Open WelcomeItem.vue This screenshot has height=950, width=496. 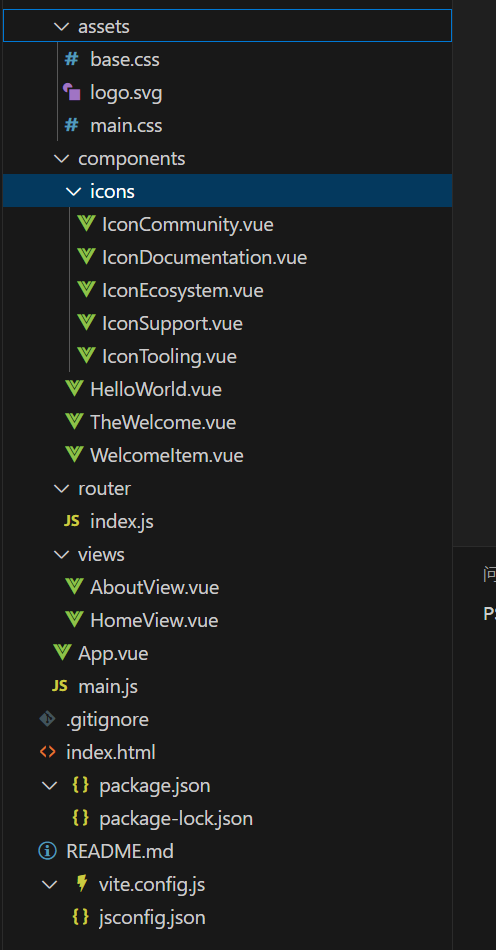(x=167, y=455)
